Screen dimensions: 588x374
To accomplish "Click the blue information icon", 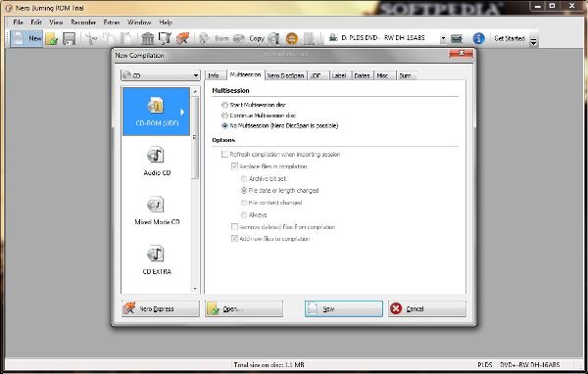I will pyautogui.click(x=478, y=38).
